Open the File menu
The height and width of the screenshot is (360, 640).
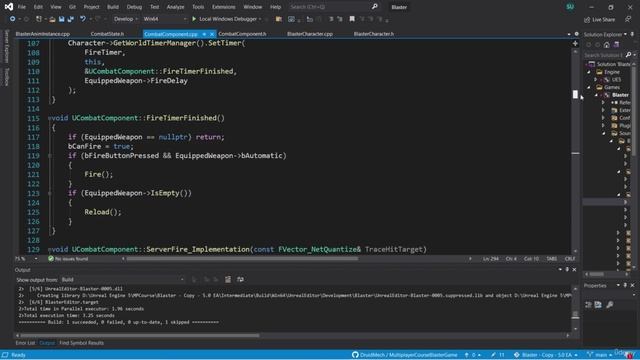pos(22,7)
